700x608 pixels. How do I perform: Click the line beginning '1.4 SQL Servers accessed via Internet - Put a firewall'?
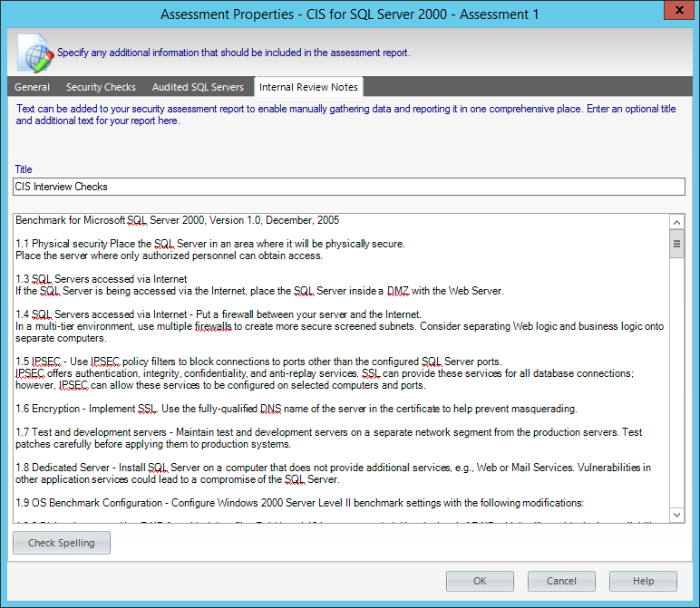219,314
